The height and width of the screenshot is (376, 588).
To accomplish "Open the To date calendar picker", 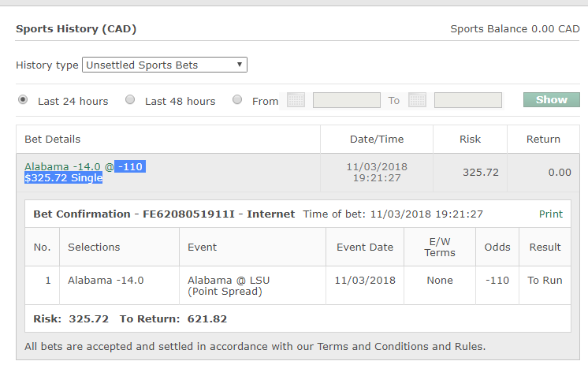I will 417,100.
